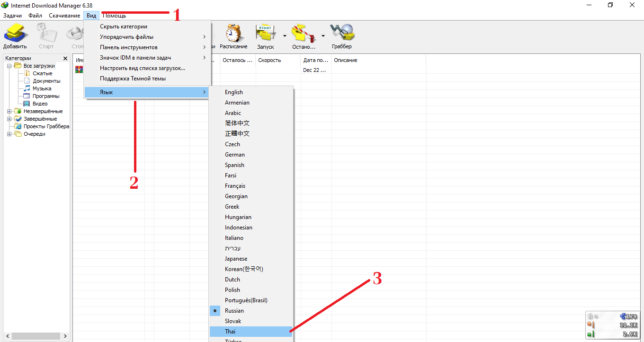Select Français language
Viewport: 644px width, 342px height.
[x=251, y=186]
